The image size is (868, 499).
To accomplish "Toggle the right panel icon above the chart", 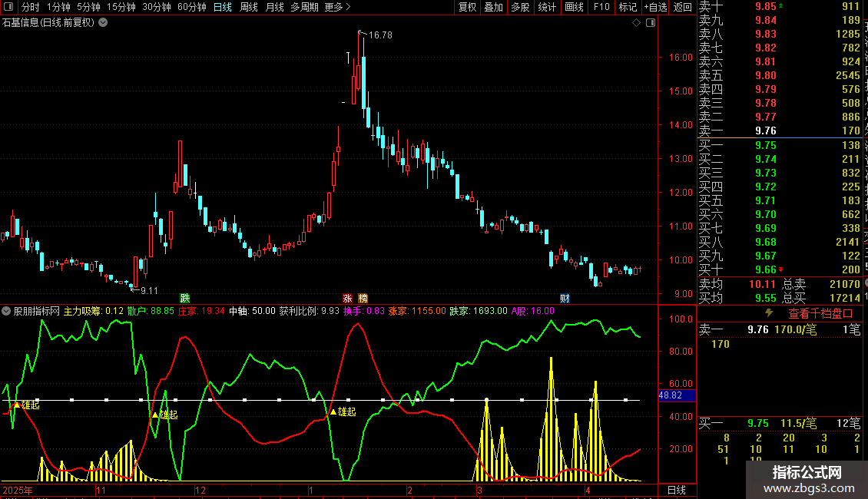I will (651, 23).
